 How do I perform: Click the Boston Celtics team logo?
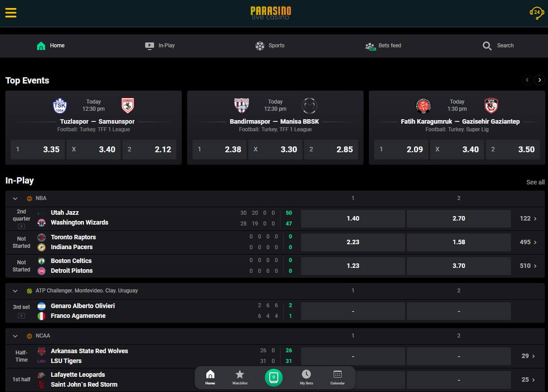coord(42,261)
